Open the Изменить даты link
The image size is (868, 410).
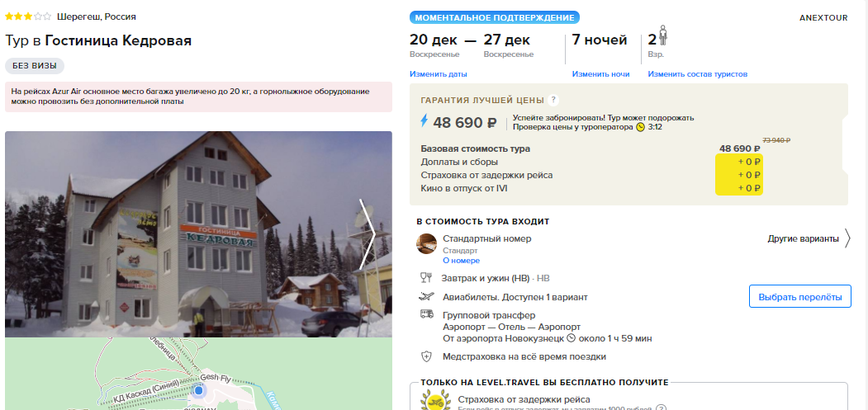pyautogui.click(x=438, y=74)
